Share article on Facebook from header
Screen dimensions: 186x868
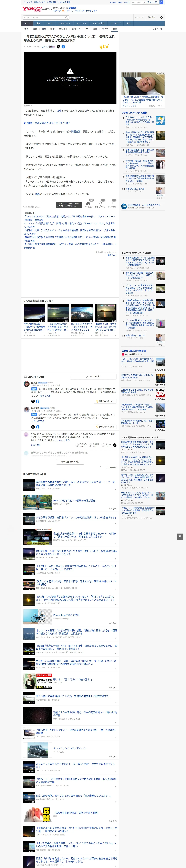pos(63,47)
